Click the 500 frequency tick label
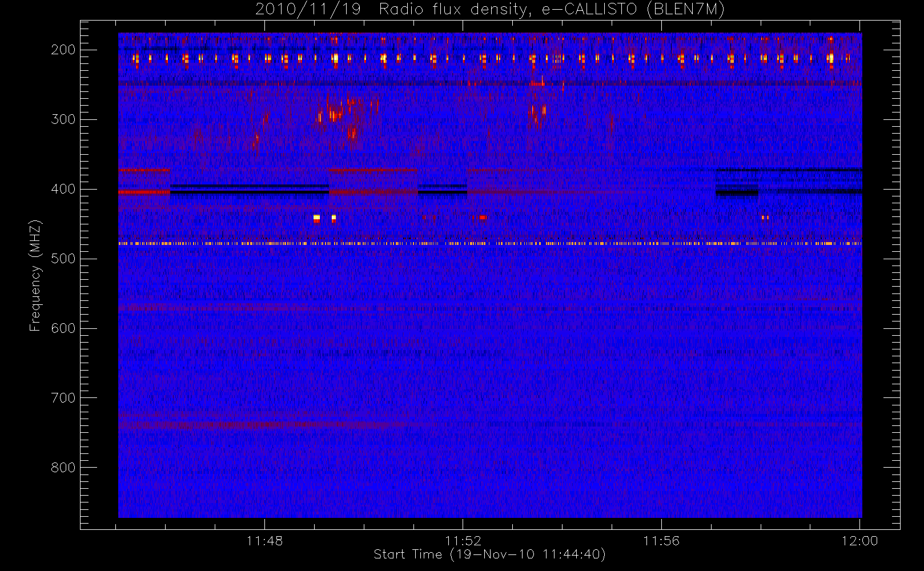Viewport: 924px width, 571px height. click(x=63, y=259)
